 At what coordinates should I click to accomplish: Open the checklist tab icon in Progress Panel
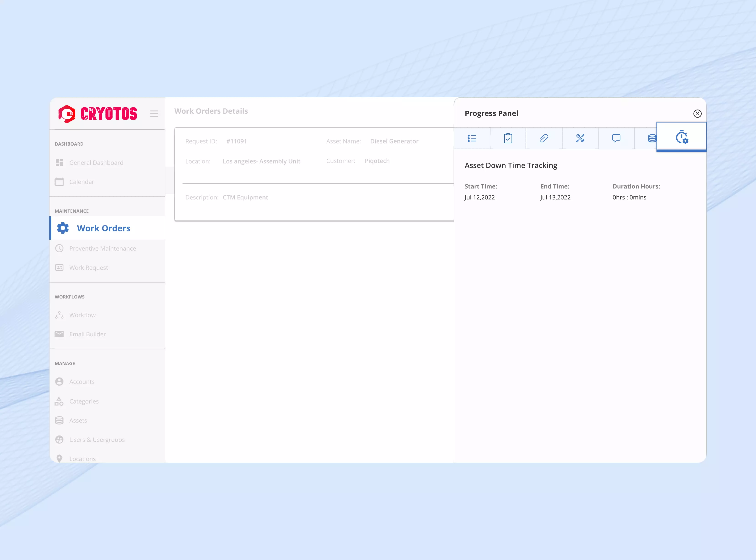[472, 138]
